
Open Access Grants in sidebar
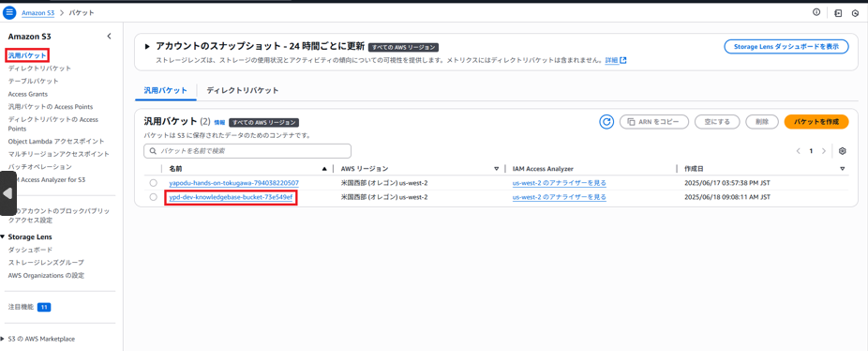[x=28, y=94]
